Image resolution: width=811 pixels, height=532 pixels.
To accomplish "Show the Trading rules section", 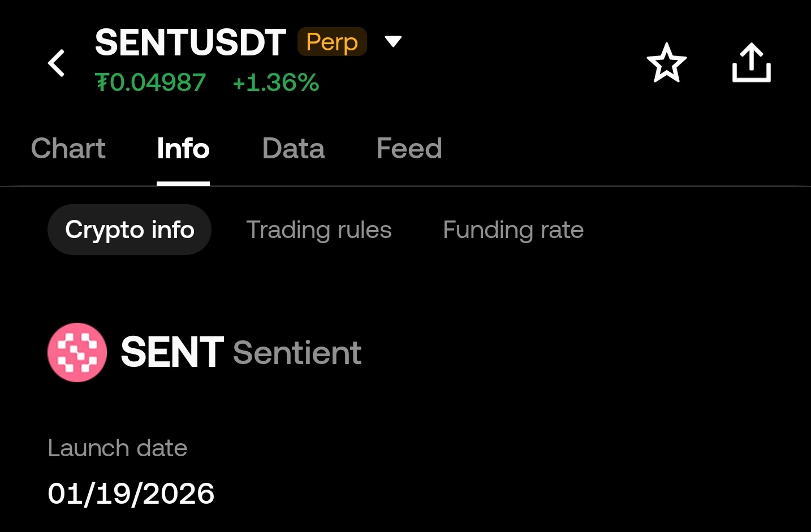I will (x=318, y=230).
